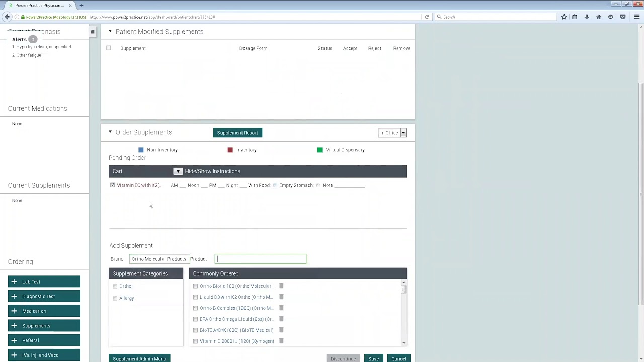Select all in Patient Modified Supplements header
644x362 pixels.
pyautogui.click(x=108, y=48)
